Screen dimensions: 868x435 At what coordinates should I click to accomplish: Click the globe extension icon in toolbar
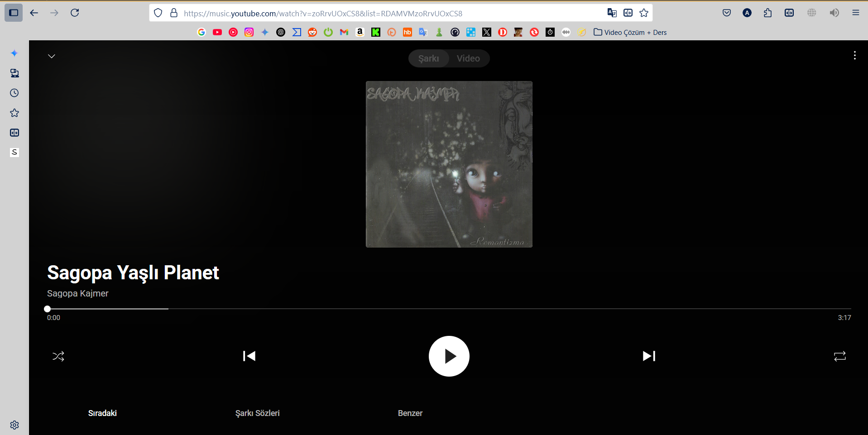[x=812, y=13]
